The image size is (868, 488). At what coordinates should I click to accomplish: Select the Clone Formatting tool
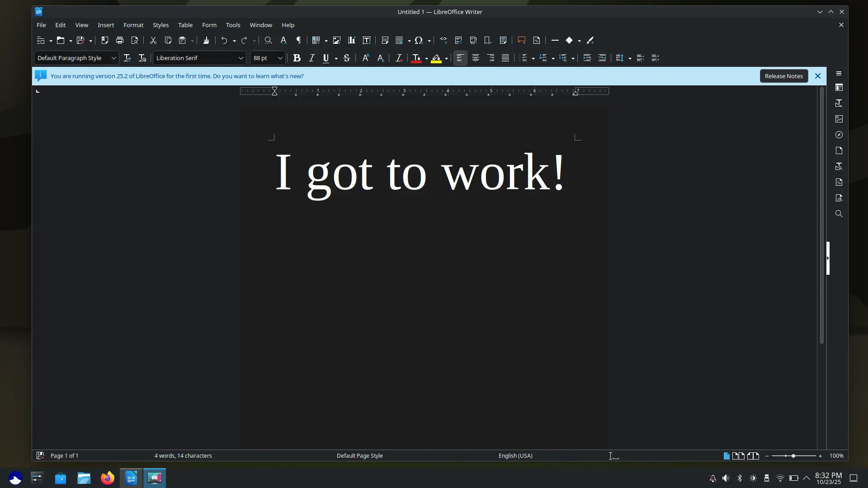pyautogui.click(x=207, y=40)
